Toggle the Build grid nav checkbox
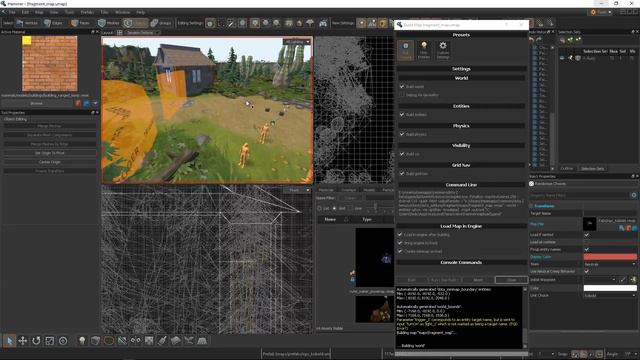 (402, 173)
